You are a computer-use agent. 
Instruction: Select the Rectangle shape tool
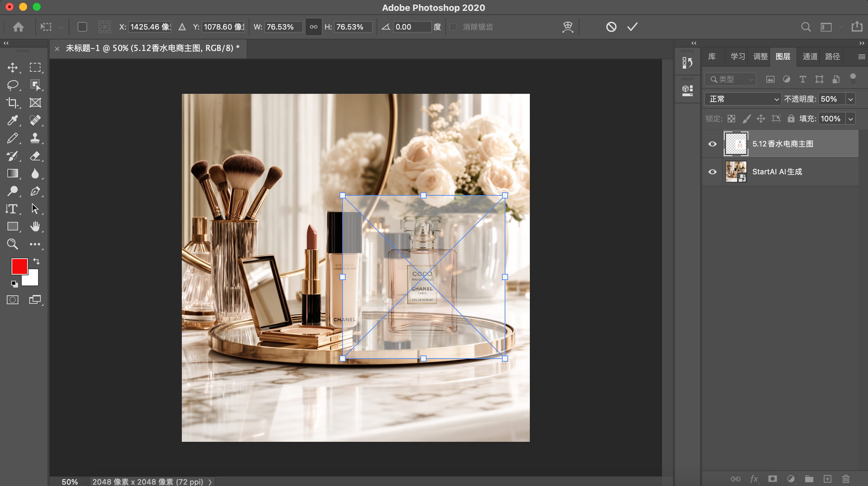click(x=13, y=226)
